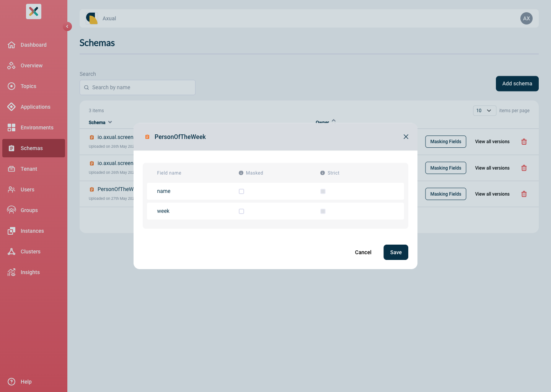551x392 pixels.
Task: Open items per page dropdown
Action: [485, 111]
